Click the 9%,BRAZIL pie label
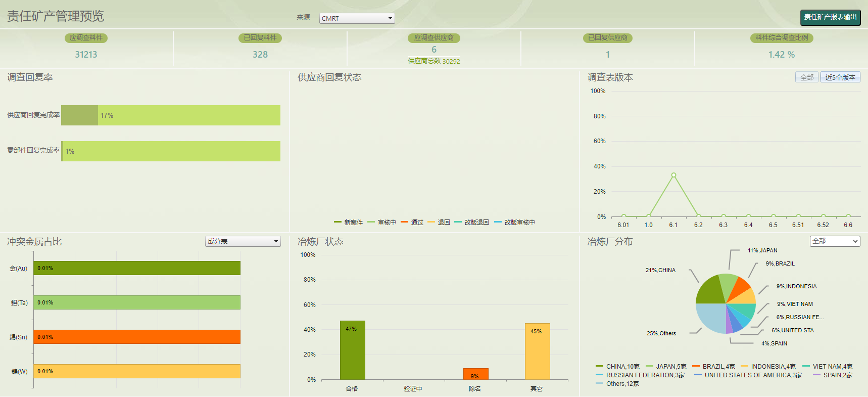This screenshot has height=397, width=868. [780, 263]
